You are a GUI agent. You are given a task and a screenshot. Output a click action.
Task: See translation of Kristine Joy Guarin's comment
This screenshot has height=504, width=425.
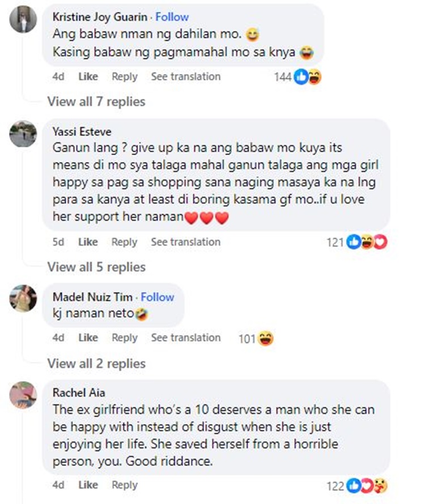pos(186,76)
